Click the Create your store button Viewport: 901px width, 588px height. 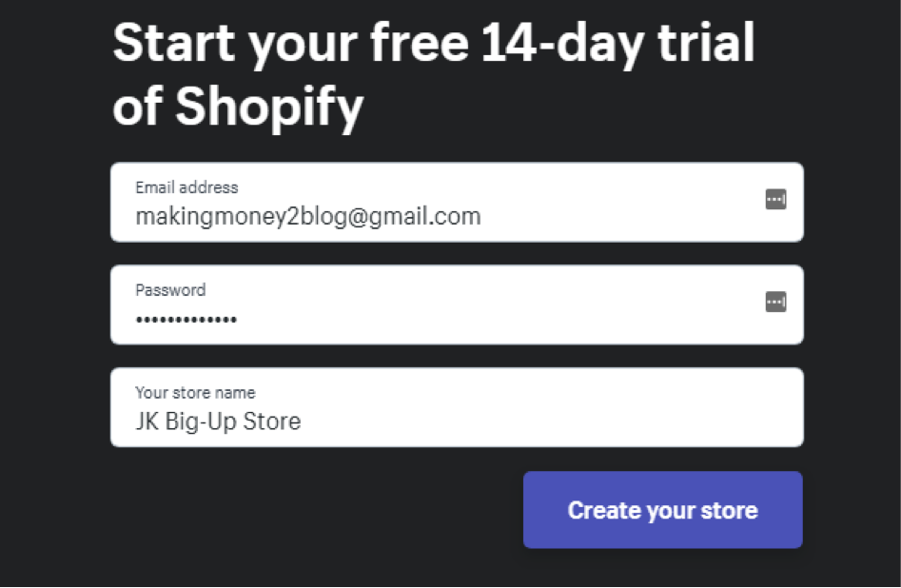click(x=662, y=510)
